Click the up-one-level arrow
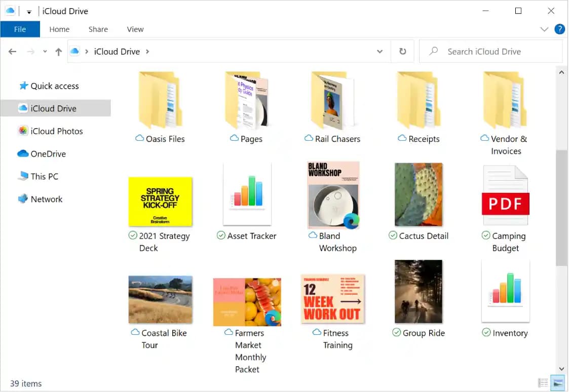The width and height of the screenshot is (569, 392). click(58, 51)
